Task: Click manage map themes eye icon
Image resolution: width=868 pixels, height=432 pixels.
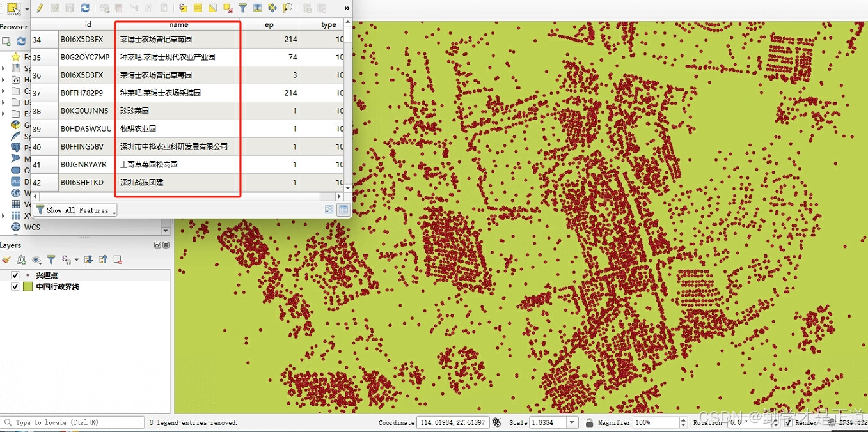Action: click(x=36, y=259)
